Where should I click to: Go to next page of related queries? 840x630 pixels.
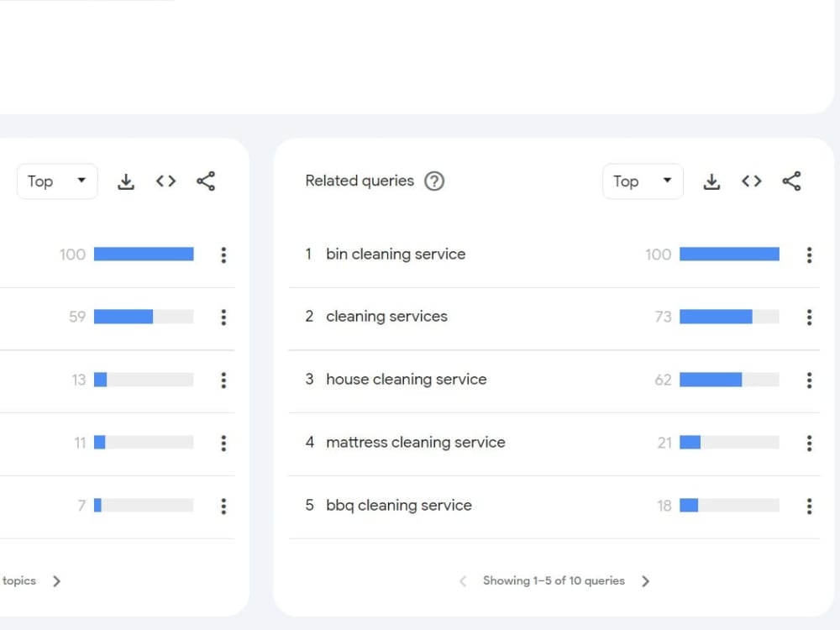click(645, 581)
